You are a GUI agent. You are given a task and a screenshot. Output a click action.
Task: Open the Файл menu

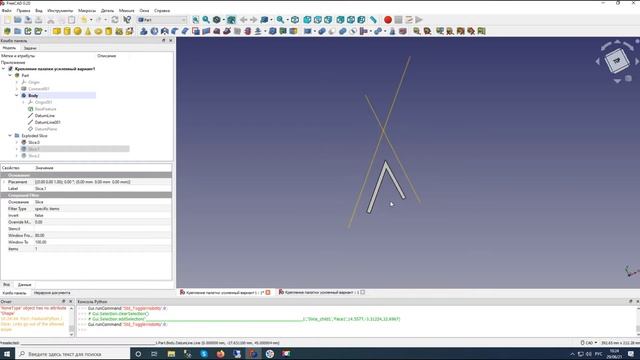6,11
